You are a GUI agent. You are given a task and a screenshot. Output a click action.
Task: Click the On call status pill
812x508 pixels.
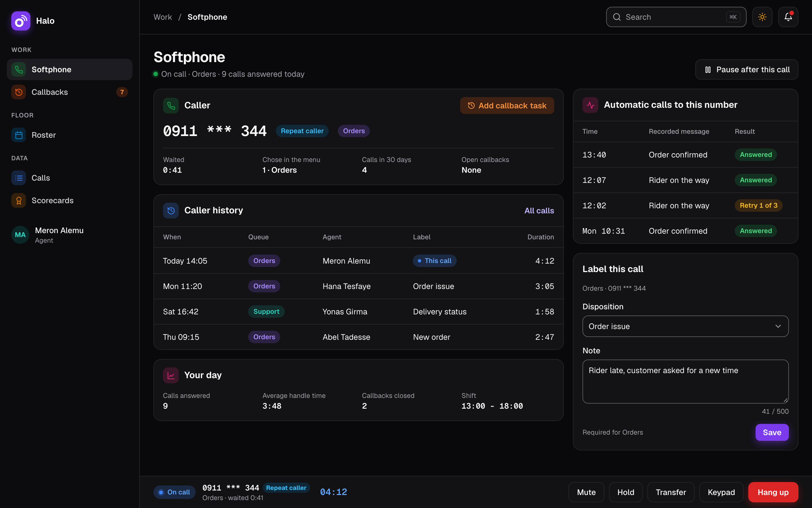point(175,492)
